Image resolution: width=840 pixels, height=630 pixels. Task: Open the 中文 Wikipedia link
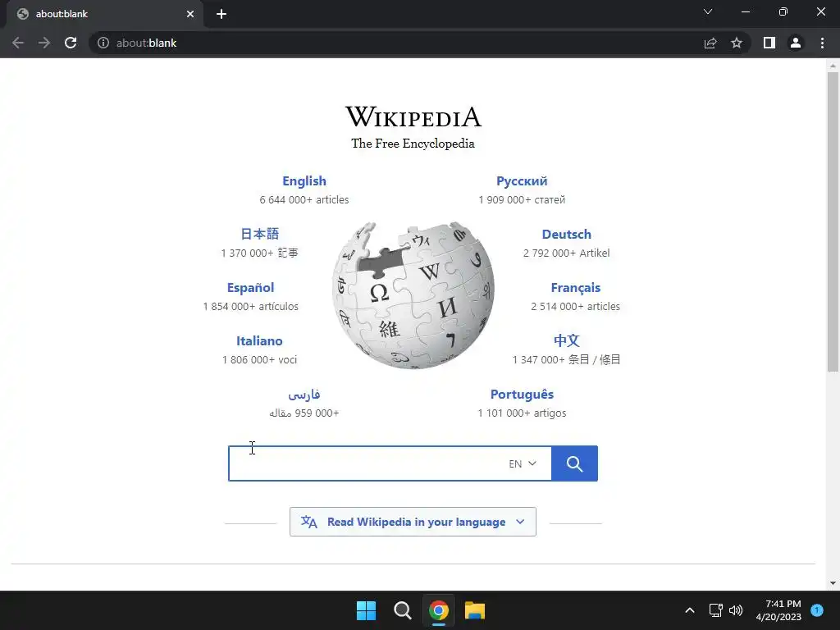coord(566,340)
